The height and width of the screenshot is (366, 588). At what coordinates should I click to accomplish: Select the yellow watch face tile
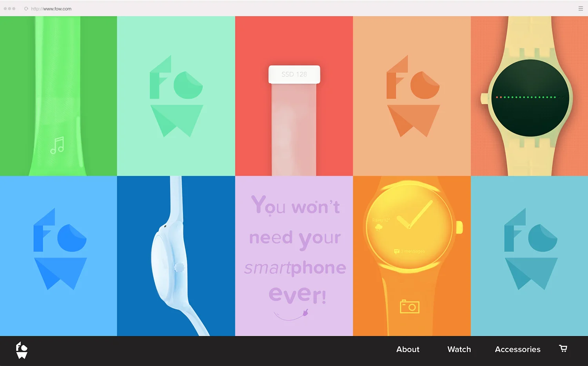tap(412, 256)
